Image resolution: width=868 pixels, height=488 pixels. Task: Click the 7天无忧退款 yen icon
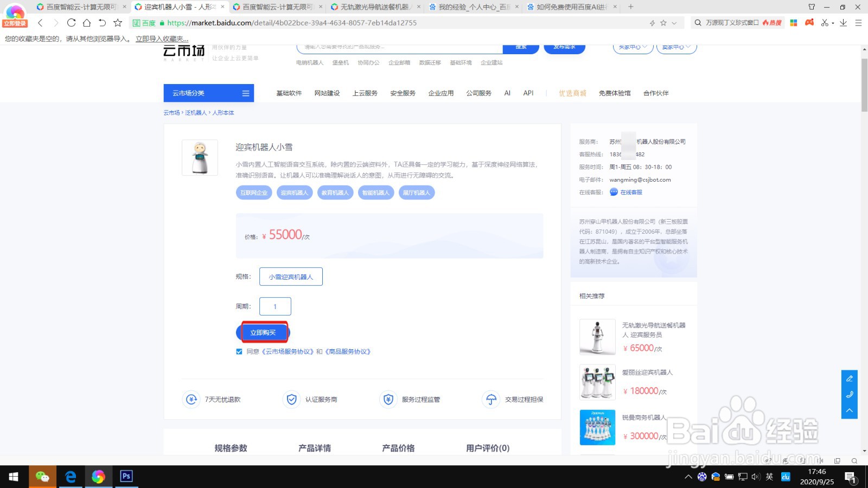click(x=191, y=400)
